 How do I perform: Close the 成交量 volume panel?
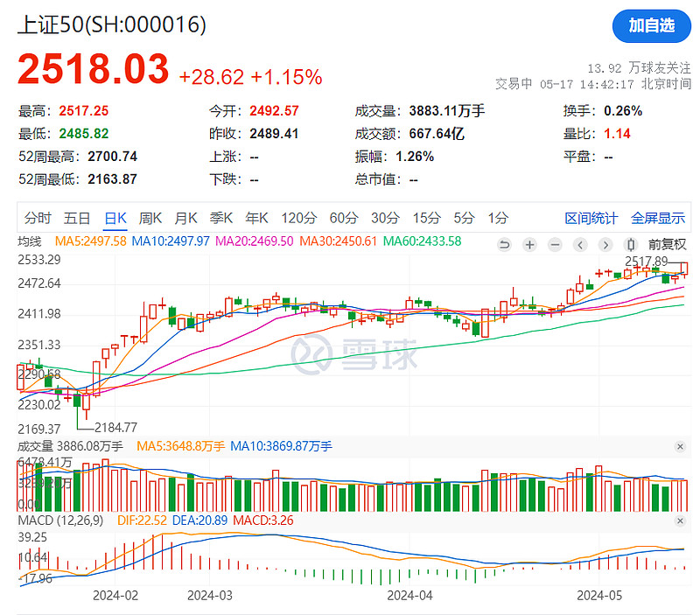[x=680, y=446]
